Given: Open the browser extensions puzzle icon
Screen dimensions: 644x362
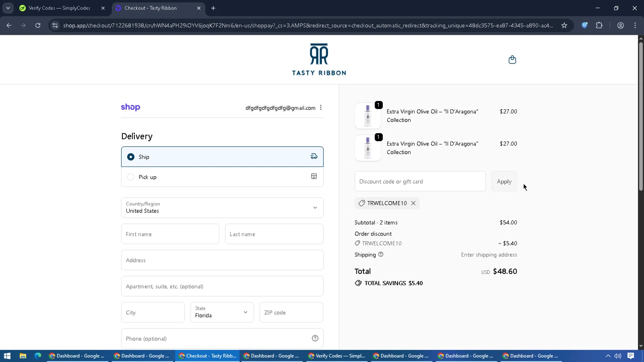Looking at the screenshot, I should (x=599, y=25).
